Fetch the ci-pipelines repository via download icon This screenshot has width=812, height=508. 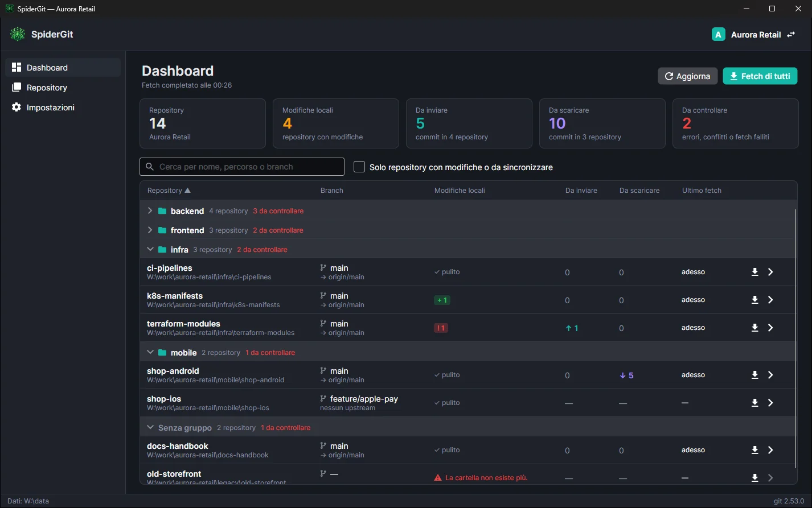(x=754, y=272)
